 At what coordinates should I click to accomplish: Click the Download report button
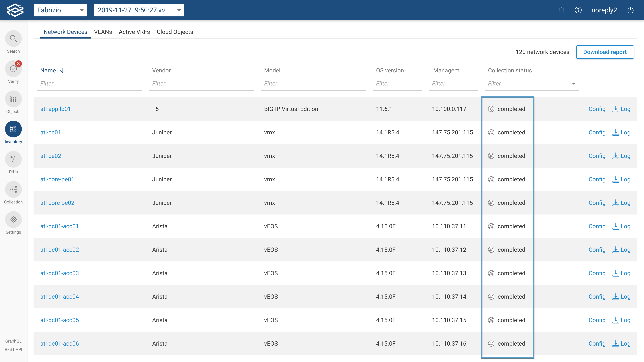(605, 52)
